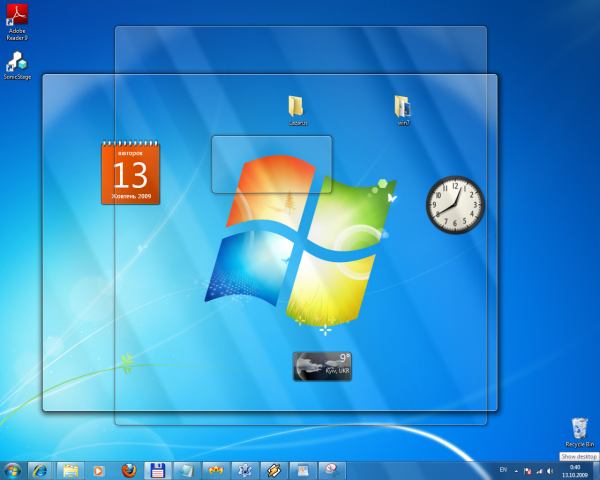Open volume speaker icon in tray
600x480 pixels.
coord(550,471)
